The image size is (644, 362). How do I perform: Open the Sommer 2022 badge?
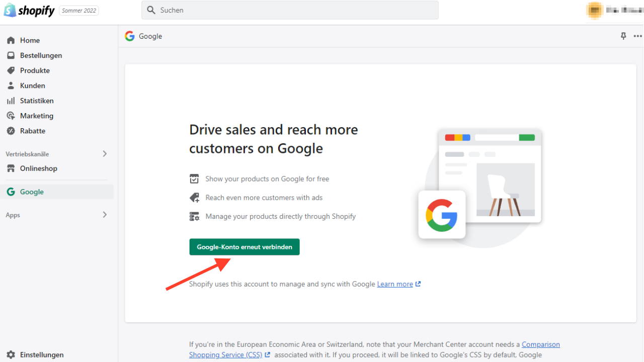79,11
